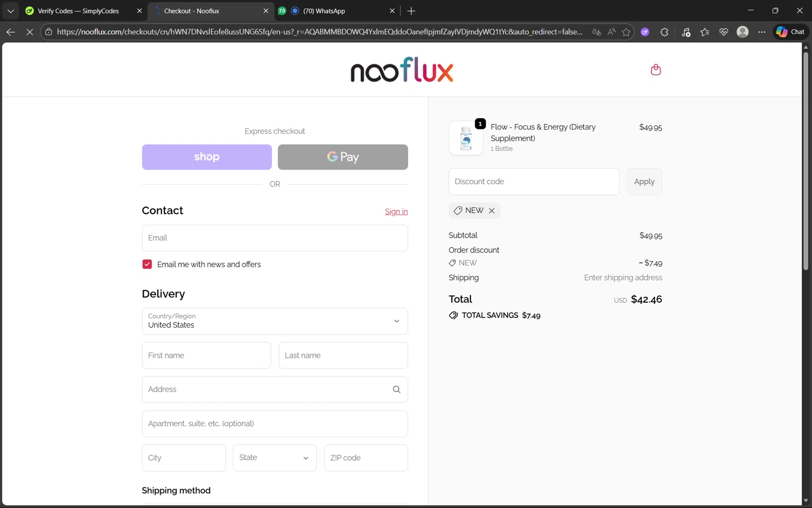Click the Apply discount button

644,181
